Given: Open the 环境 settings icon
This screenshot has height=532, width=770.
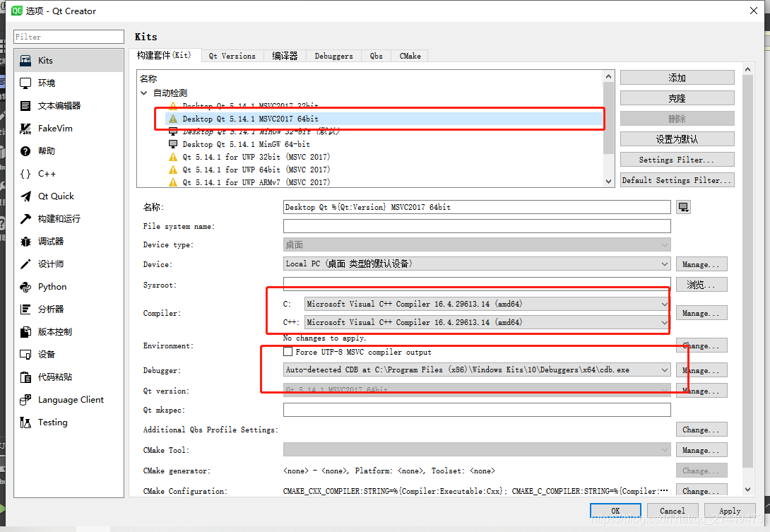Looking at the screenshot, I should coord(25,83).
